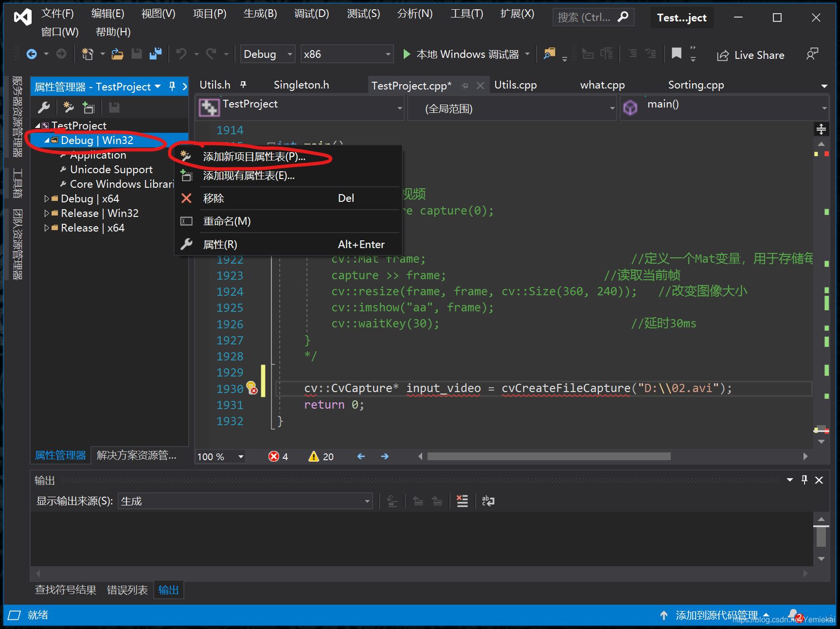Select 添加新项目属性表(P)... from context menu
The width and height of the screenshot is (840, 629).
(288, 157)
